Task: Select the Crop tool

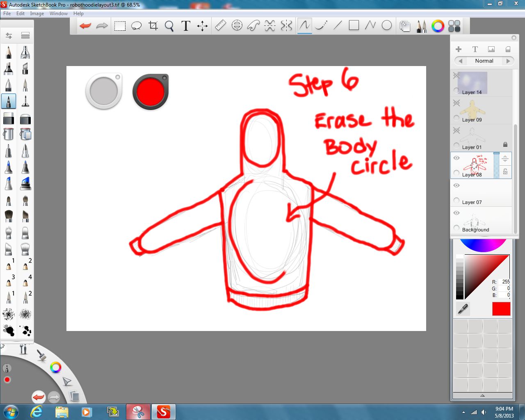Action: click(153, 25)
